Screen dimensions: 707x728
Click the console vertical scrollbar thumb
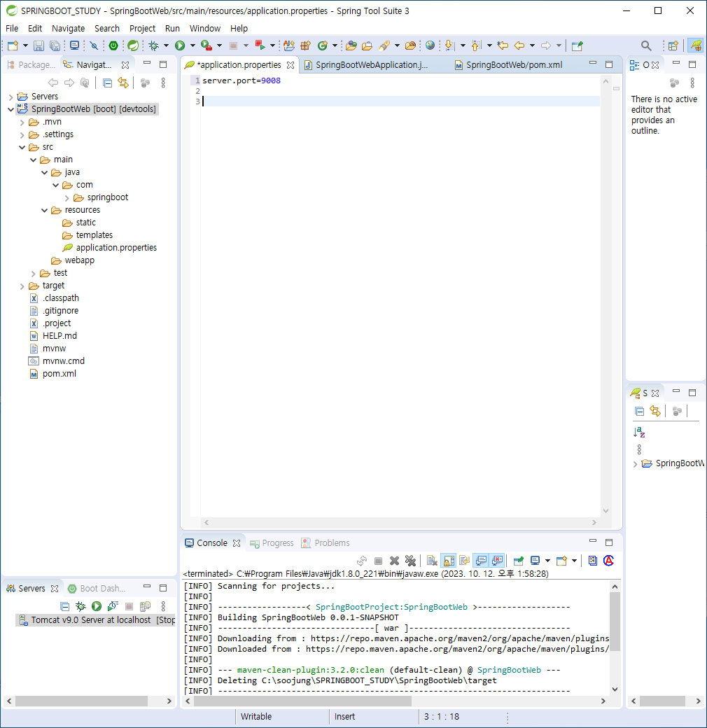point(615,622)
